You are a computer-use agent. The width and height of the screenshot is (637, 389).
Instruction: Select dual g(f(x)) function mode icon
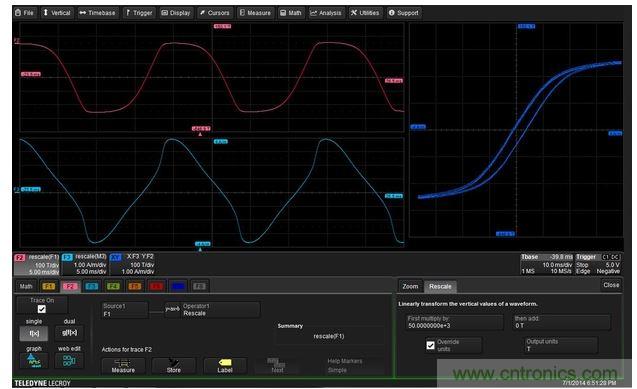pos(69,333)
